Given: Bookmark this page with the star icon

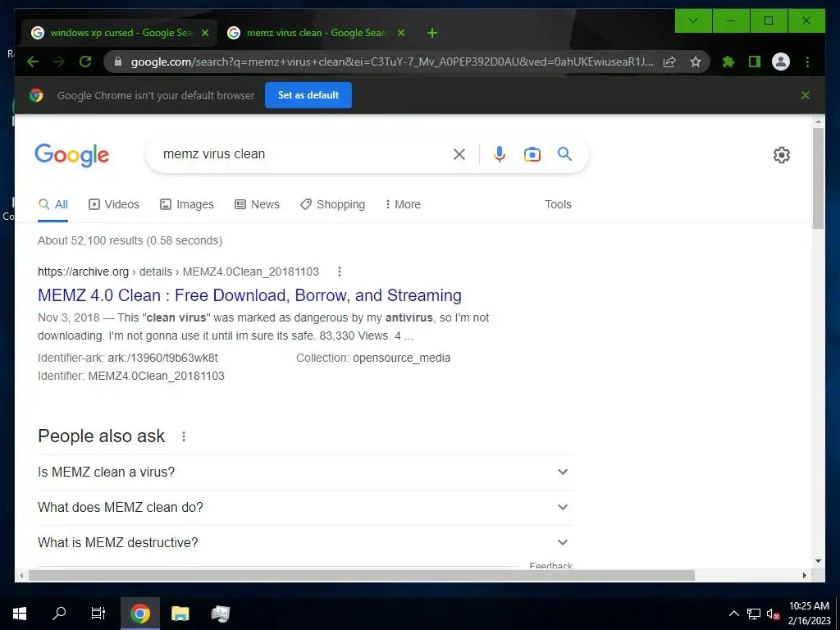Looking at the screenshot, I should click(696, 62).
